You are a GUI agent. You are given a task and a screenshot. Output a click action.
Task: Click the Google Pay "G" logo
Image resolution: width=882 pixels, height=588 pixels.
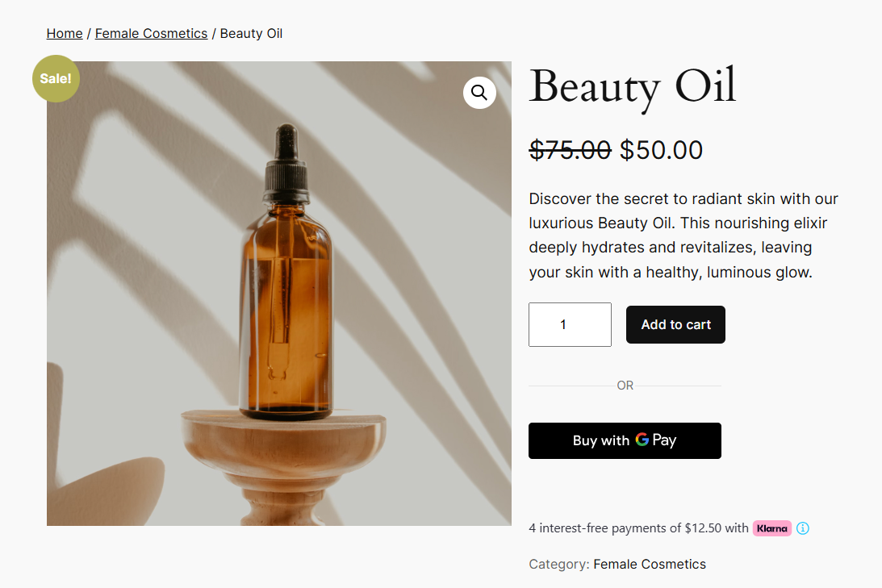click(642, 440)
